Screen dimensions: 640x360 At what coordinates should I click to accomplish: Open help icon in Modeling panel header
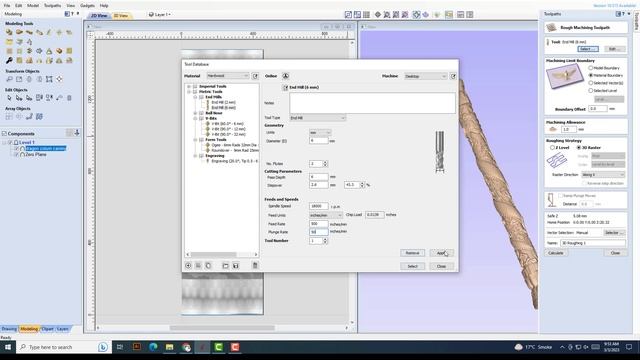(72, 14)
